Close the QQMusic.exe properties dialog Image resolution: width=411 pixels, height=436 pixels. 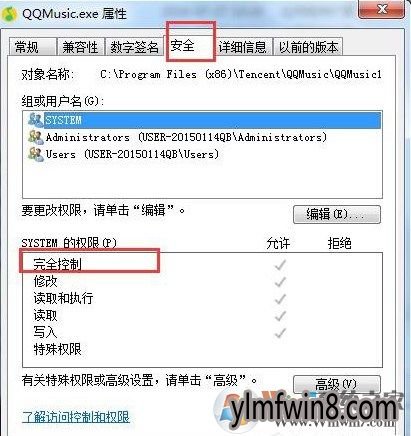point(382,9)
